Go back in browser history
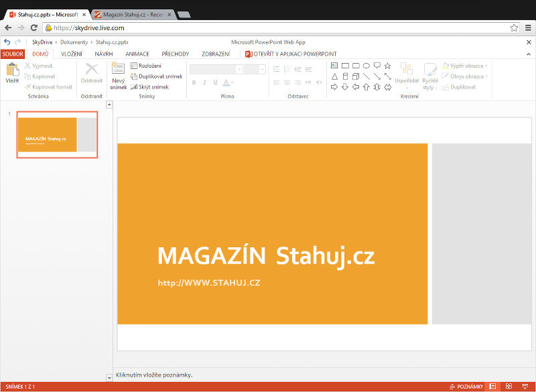The width and height of the screenshot is (536, 392). 8,27
